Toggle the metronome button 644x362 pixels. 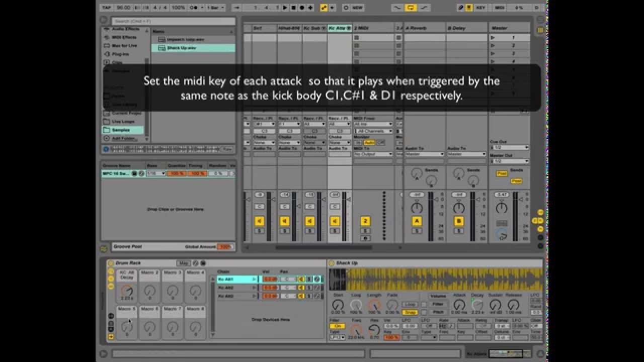194,8
